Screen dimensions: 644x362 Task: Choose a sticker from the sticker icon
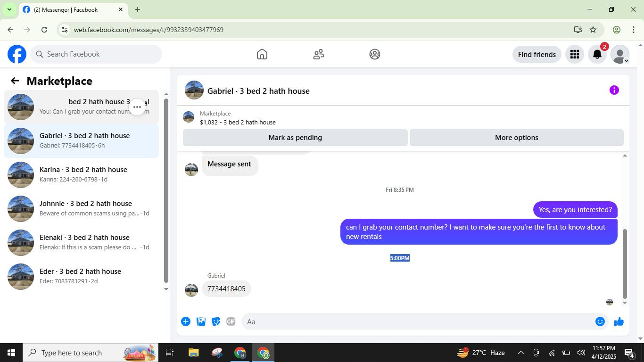tap(216, 321)
